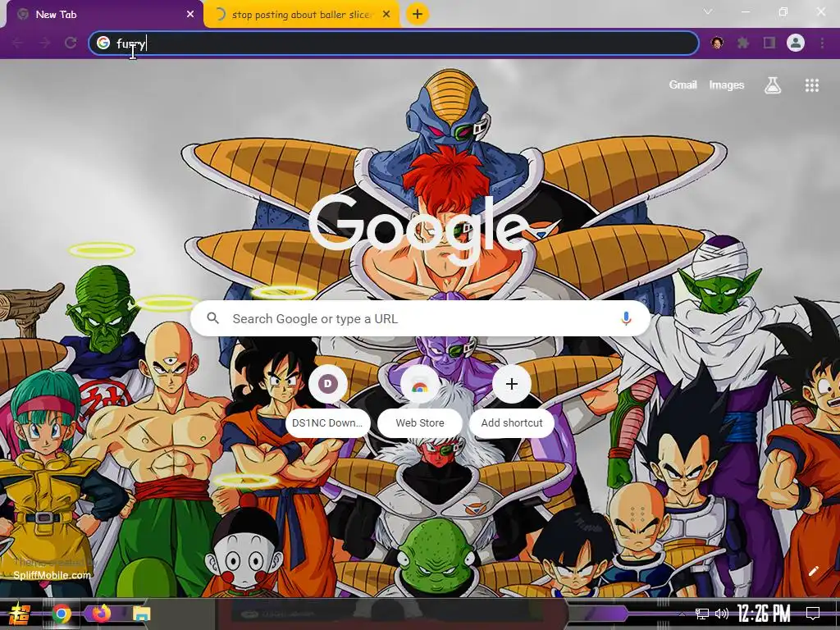Open the Extensions puzzle icon

(x=743, y=43)
